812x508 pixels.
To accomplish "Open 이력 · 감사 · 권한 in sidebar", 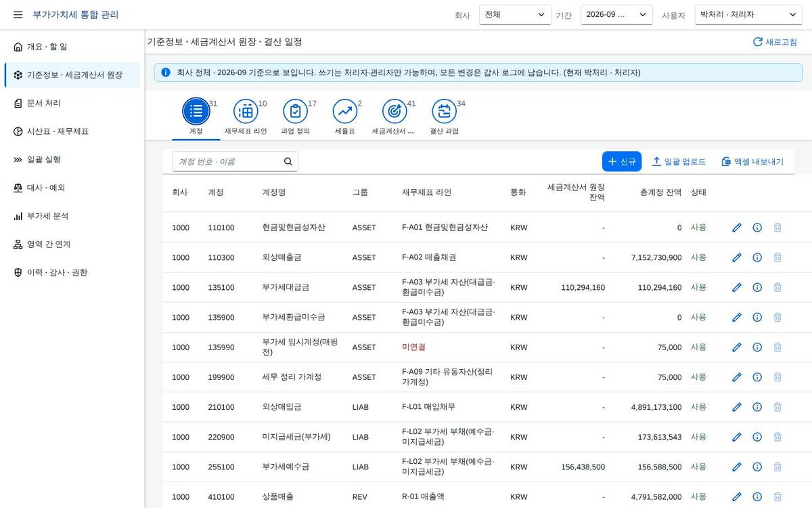I will click(x=72, y=272).
